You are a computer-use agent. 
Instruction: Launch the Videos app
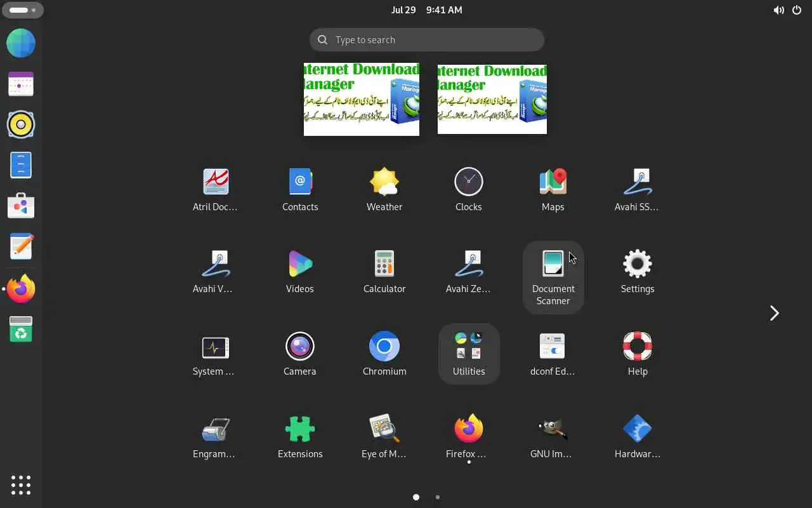click(x=300, y=271)
